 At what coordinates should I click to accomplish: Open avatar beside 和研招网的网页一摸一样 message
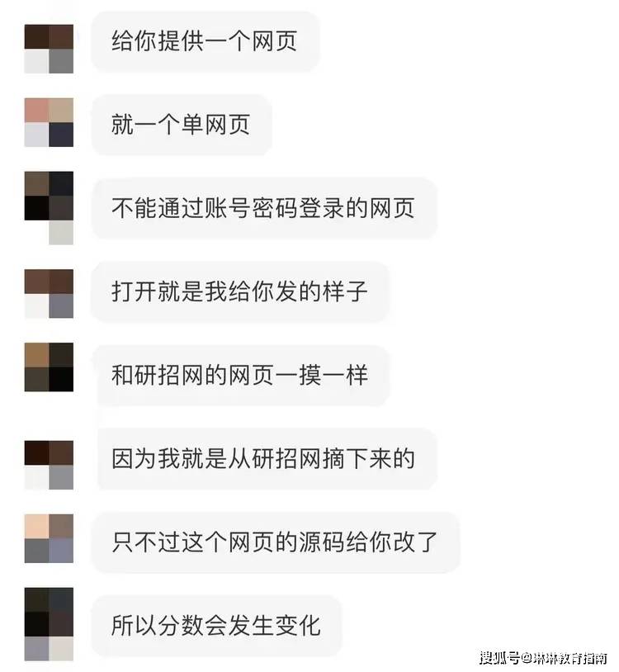[x=49, y=367]
